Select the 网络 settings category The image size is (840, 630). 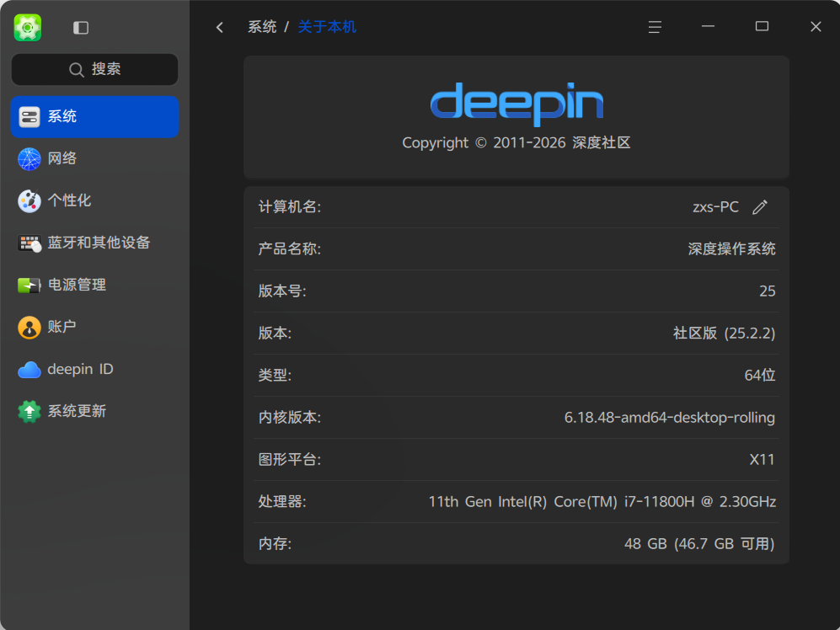pos(95,158)
